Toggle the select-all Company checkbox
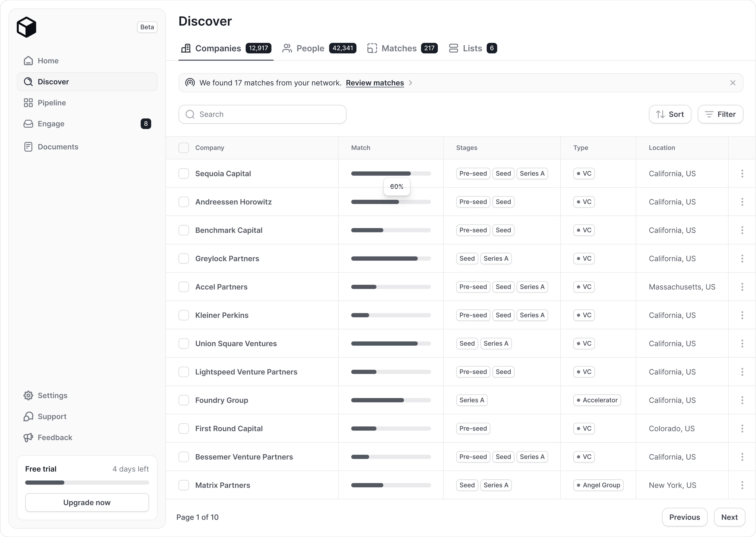 [184, 148]
